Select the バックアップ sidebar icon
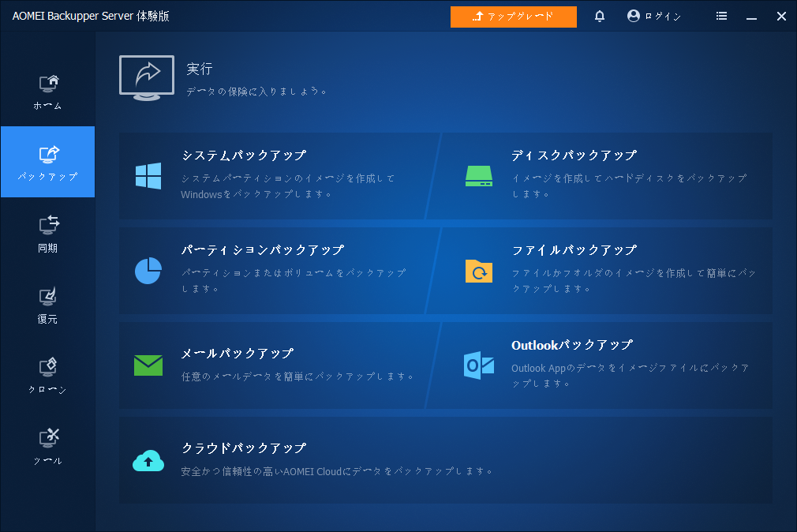The image size is (797, 532). coord(48,154)
